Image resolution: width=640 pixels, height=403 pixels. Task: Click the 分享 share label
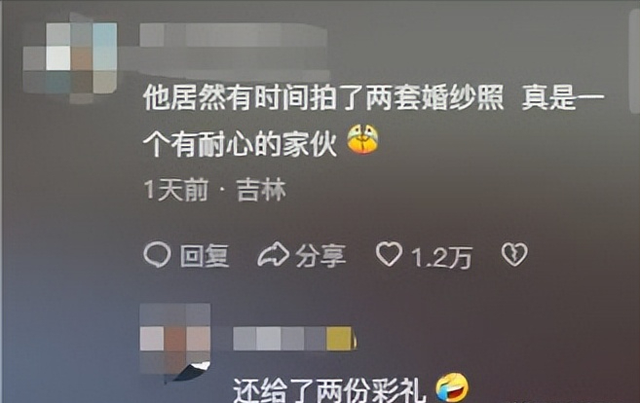(x=321, y=256)
